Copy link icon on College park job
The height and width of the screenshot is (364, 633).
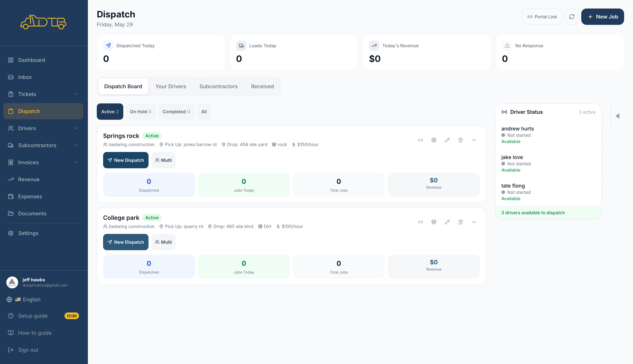point(420,222)
